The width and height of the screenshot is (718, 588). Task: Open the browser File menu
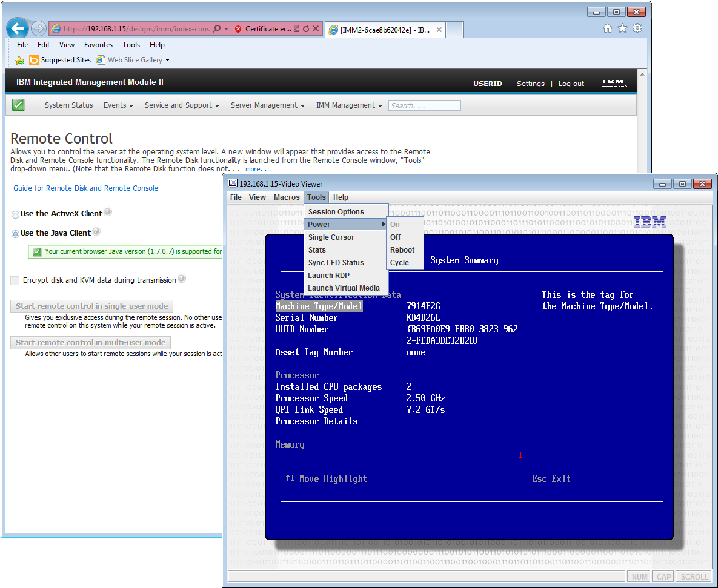pyautogui.click(x=22, y=45)
